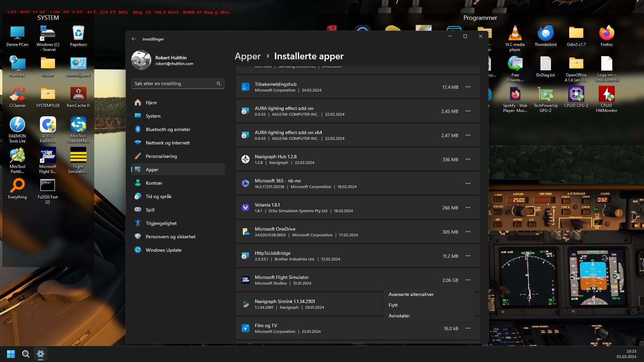Choose Flytt in the context menu

click(429, 305)
